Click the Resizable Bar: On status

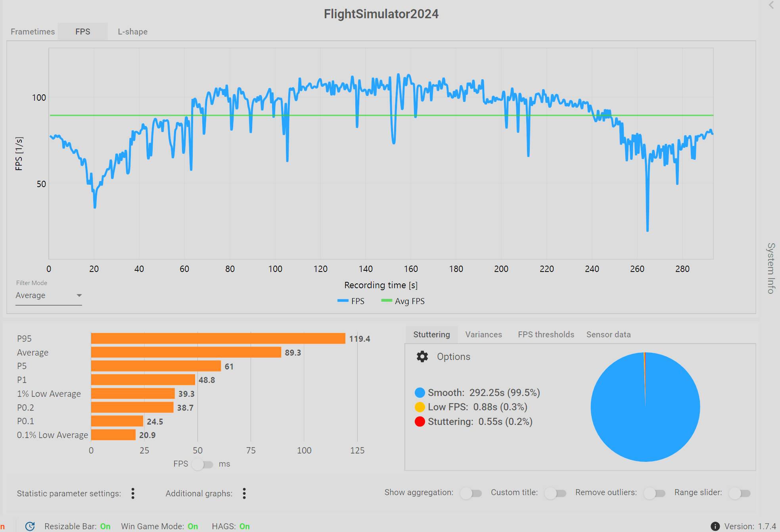pyautogui.click(x=77, y=526)
